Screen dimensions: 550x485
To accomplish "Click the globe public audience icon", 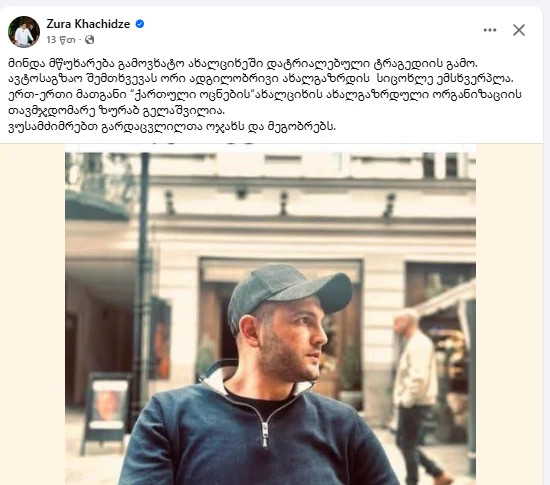I will [89, 40].
